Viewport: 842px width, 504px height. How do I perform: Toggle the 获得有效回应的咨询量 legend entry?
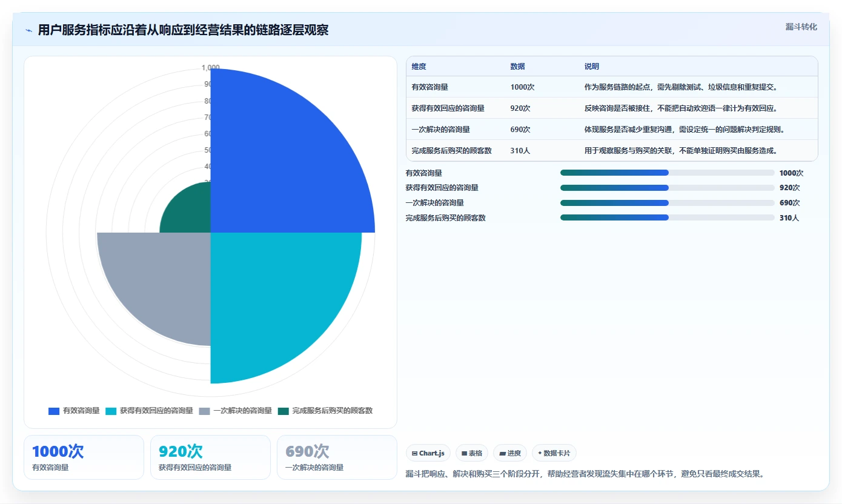click(x=150, y=411)
